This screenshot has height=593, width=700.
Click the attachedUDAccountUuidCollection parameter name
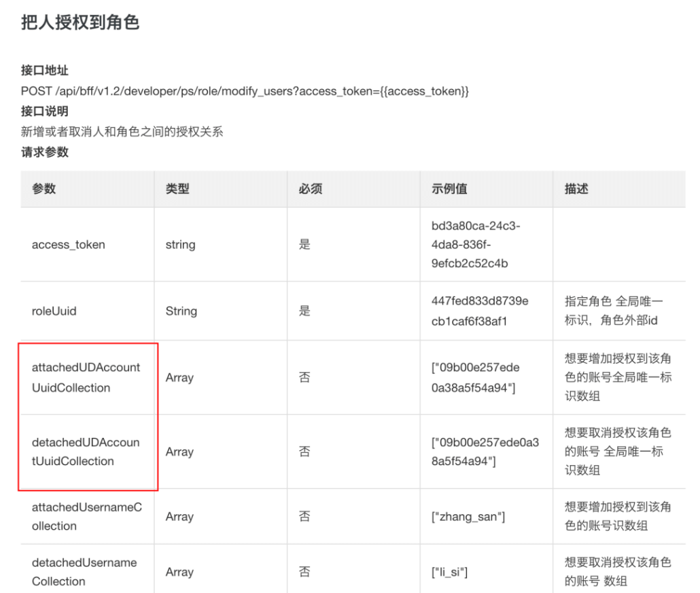(x=86, y=377)
